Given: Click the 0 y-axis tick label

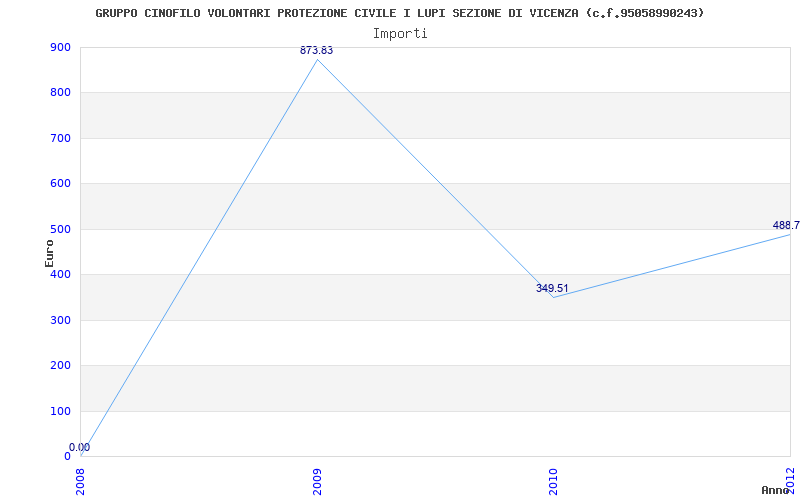Looking at the screenshot, I should [x=67, y=457].
